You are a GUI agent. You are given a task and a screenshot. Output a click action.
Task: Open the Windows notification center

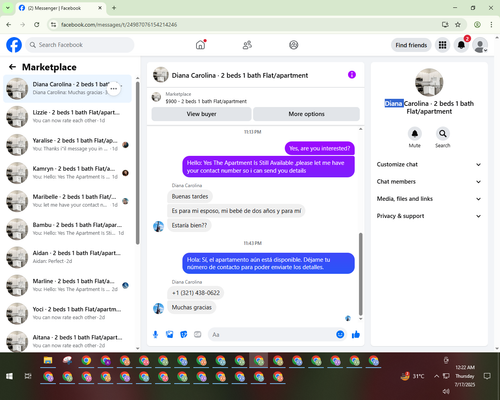pyautogui.click(x=487, y=376)
